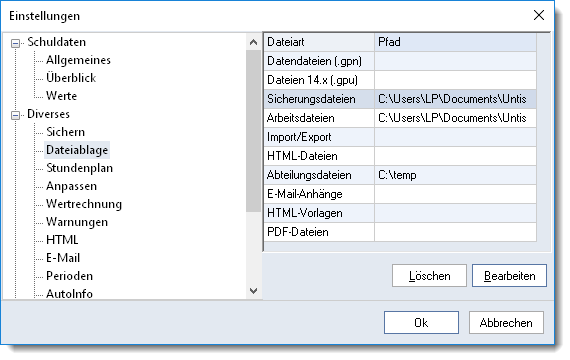Select Wertrechnung in the tree
The height and width of the screenshot is (360, 570).
coord(84,204)
